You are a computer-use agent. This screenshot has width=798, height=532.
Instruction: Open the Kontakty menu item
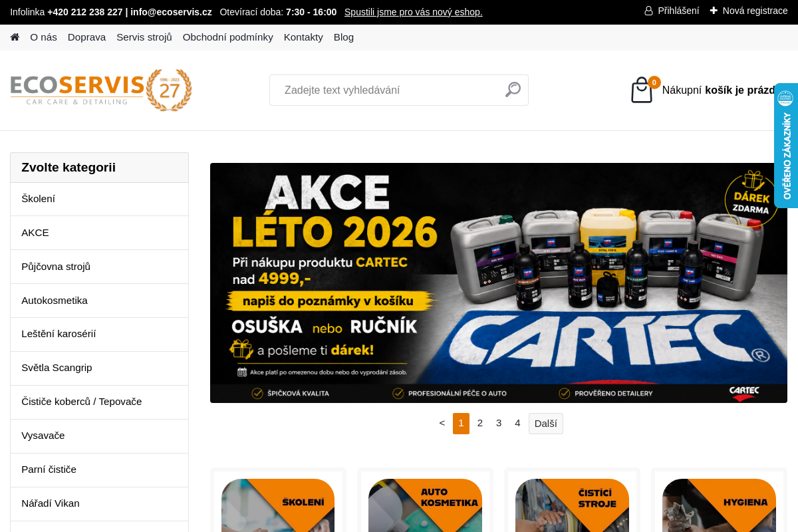point(303,37)
